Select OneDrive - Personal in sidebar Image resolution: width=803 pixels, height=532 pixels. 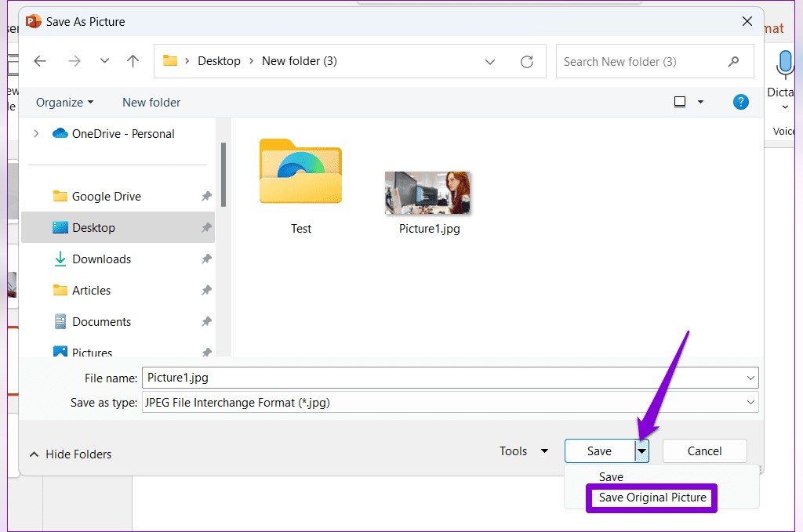[x=114, y=133]
